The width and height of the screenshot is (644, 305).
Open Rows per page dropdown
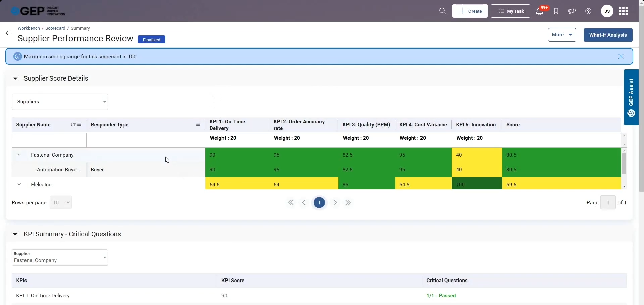(x=61, y=203)
